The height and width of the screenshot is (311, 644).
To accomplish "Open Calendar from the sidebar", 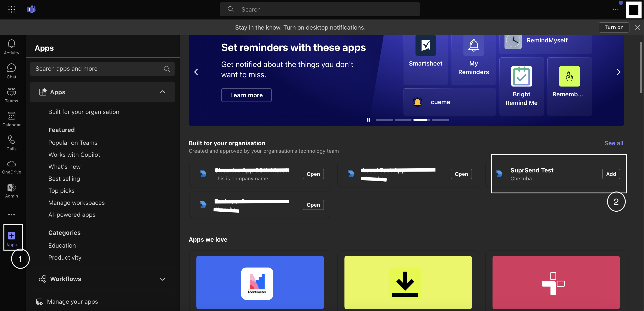I will click(12, 119).
